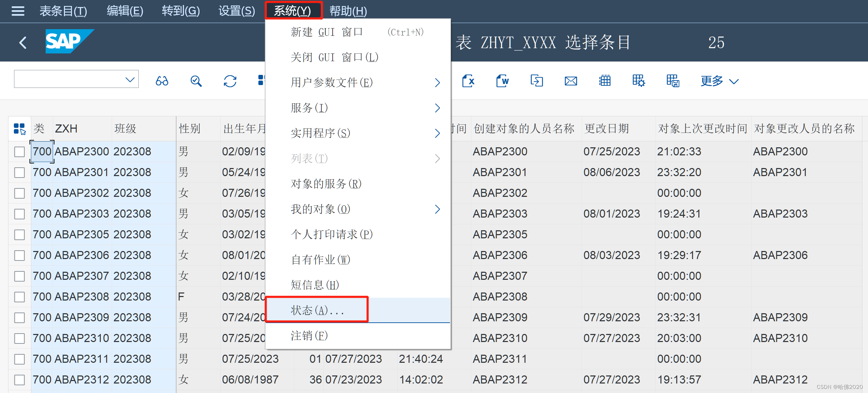Image resolution: width=868 pixels, height=393 pixels.
Task: Select the Display glasses icon
Action: coord(162,81)
